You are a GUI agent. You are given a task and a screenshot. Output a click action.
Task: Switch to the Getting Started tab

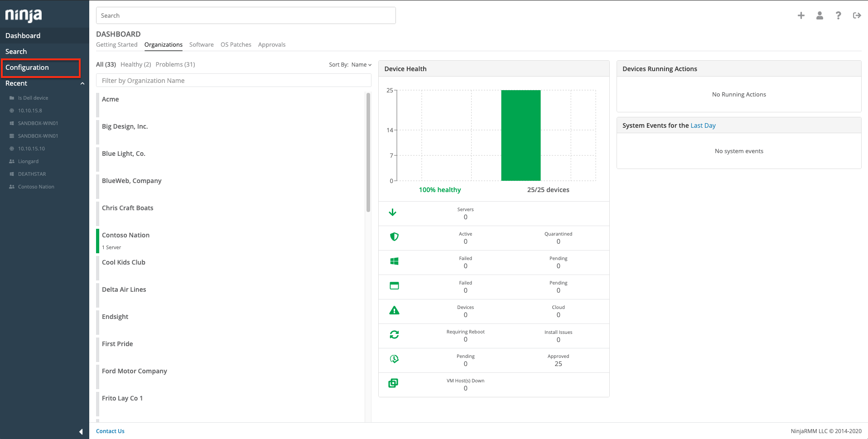coord(116,44)
